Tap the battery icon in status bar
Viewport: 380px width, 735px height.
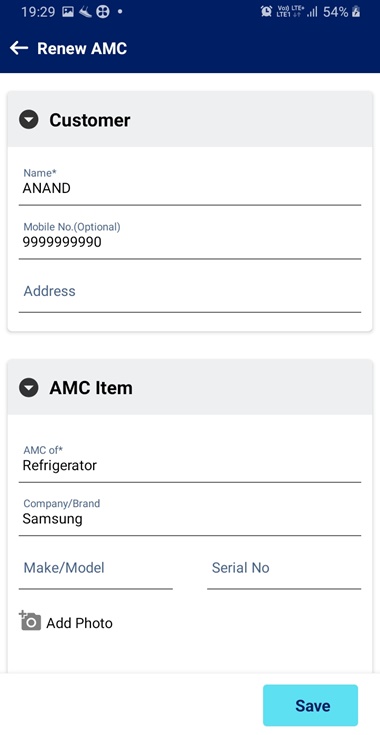(x=356, y=12)
